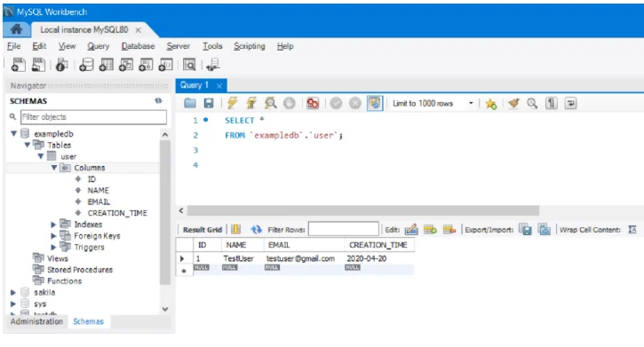Open the Query menu
Screen dimensions: 644x347
[99, 46]
